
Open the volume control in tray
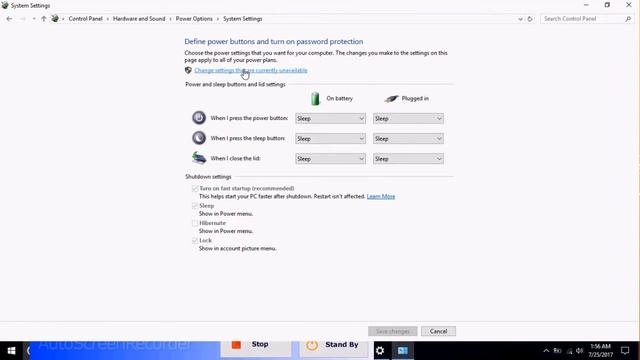click(x=580, y=351)
